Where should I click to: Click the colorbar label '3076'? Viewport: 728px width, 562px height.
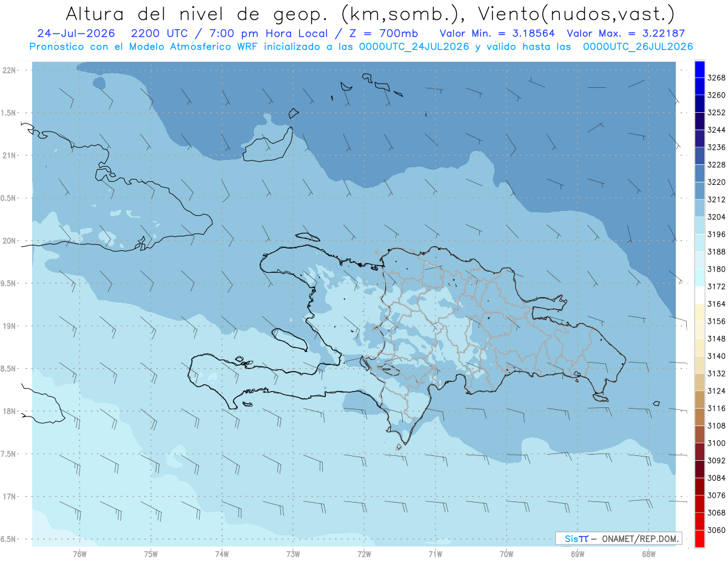[716, 495]
